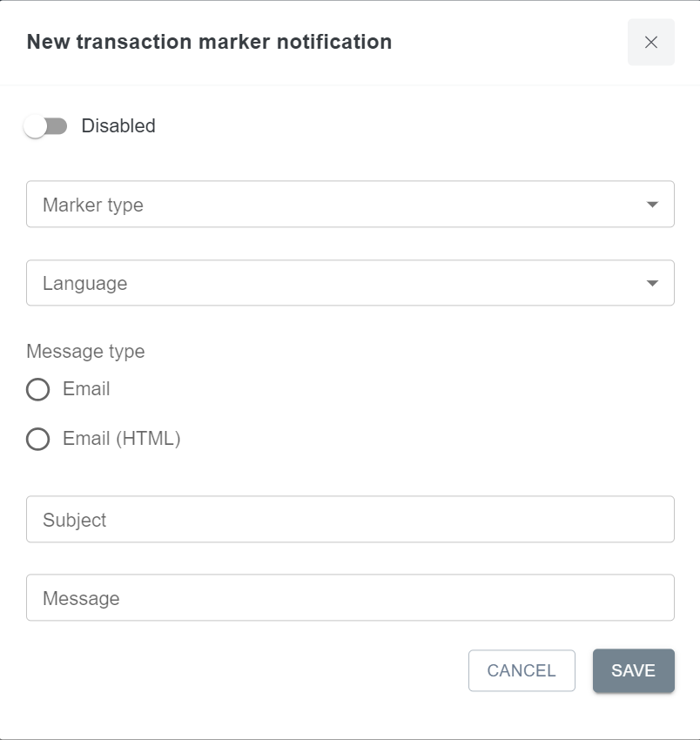Click the 'Email (HTML)' option label text
Viewport: 700px width, 740px height.
[121, 439]
